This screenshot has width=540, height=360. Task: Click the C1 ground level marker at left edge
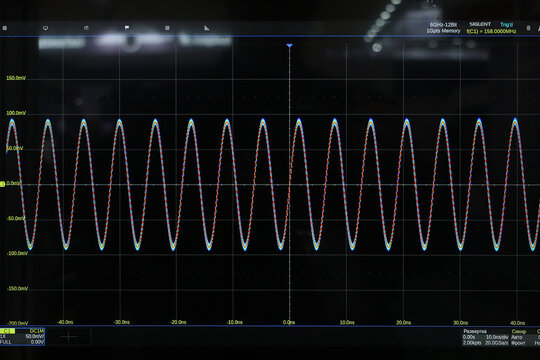coord(2,184)
